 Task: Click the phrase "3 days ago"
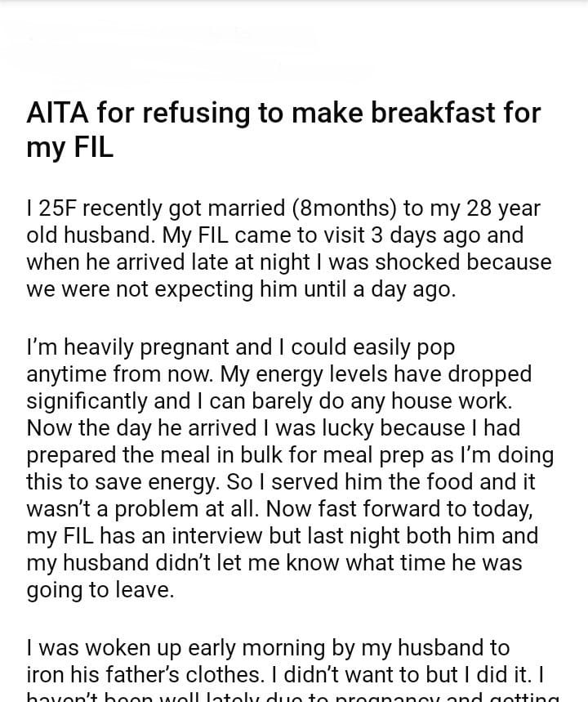pyautogui.click(x=385, y=235)
